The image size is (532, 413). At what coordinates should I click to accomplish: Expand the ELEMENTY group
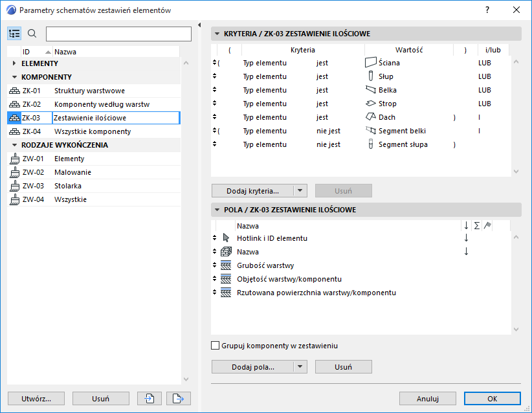click(x=15, y=63)
